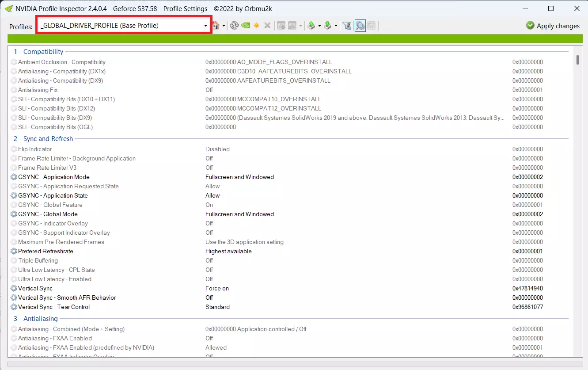Toggle the magnifying glass scan icon

point(360,26)
